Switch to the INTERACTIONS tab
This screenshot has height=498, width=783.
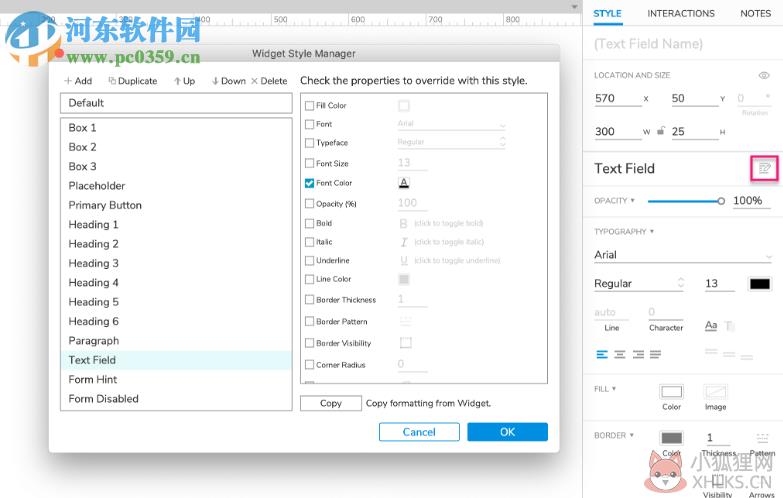tap(681, 13)
